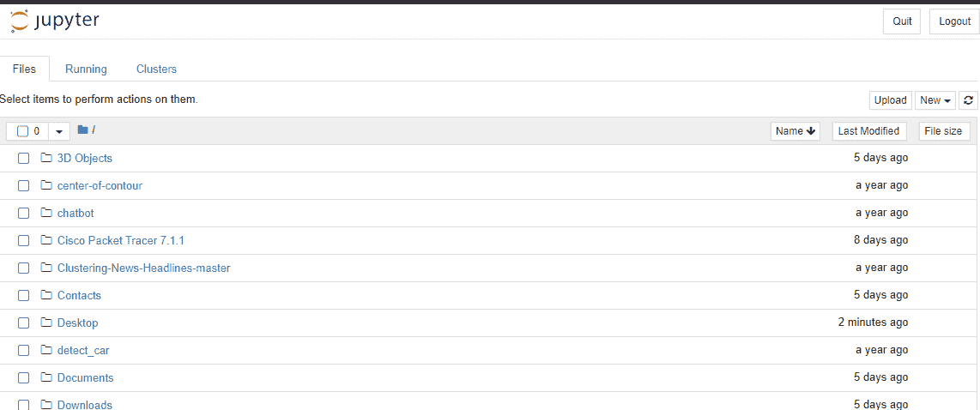Open the Clustering-News-Headlines-master folder link
The image size is (980, 410).
point(143,268)
